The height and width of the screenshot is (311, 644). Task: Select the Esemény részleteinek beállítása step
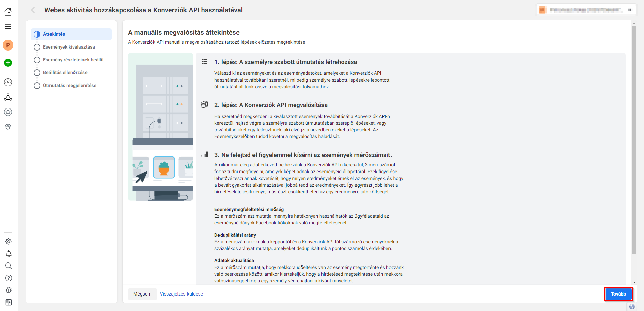(x=75, y=60)
